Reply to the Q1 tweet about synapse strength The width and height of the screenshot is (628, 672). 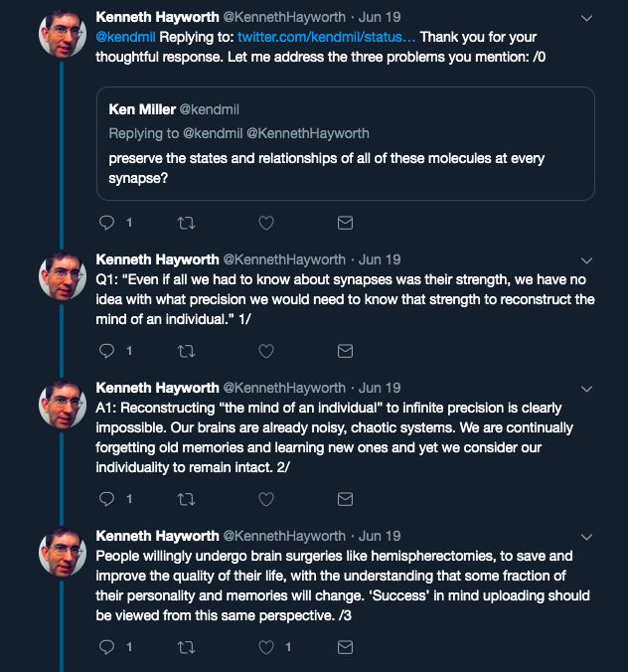coord(106,351)
